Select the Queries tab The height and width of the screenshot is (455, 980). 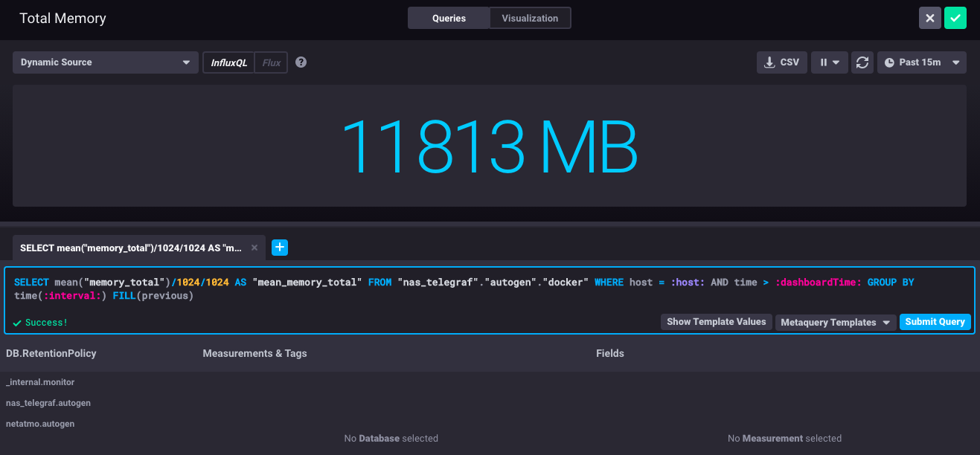click(x=449, y=18)
